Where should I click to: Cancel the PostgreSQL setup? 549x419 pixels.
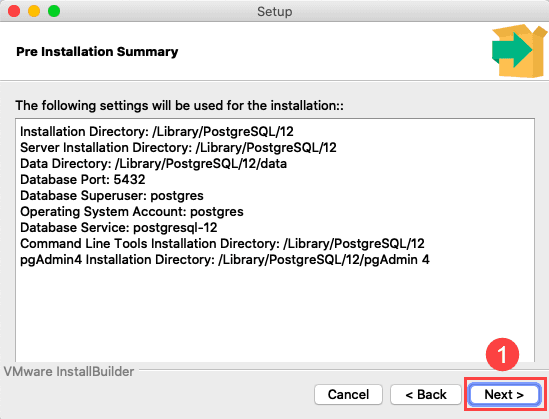(348, 394)
